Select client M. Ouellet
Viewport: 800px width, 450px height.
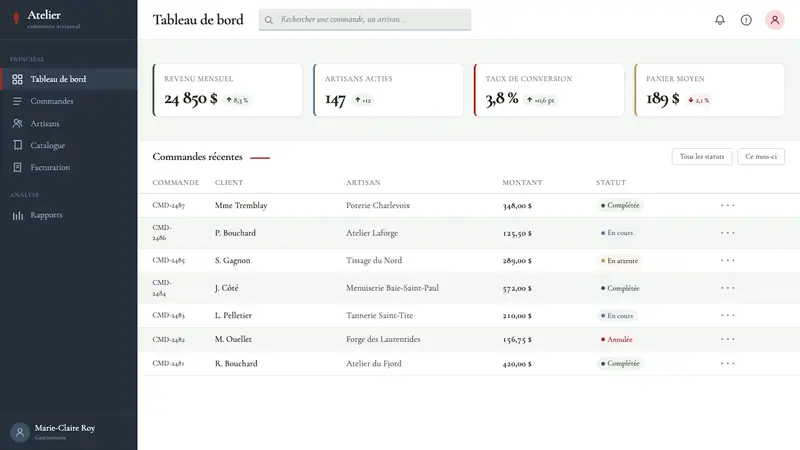233,339
